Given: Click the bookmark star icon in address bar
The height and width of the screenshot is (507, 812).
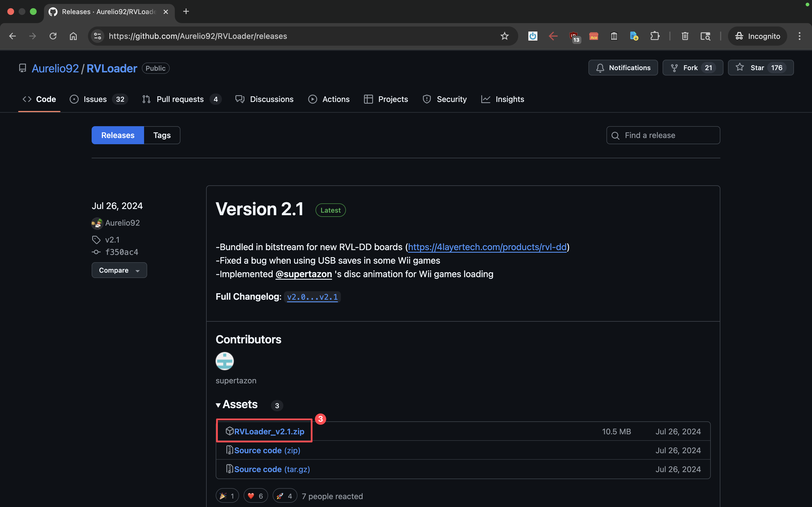Looking at the screenshot, I should [x=504, y=36].
